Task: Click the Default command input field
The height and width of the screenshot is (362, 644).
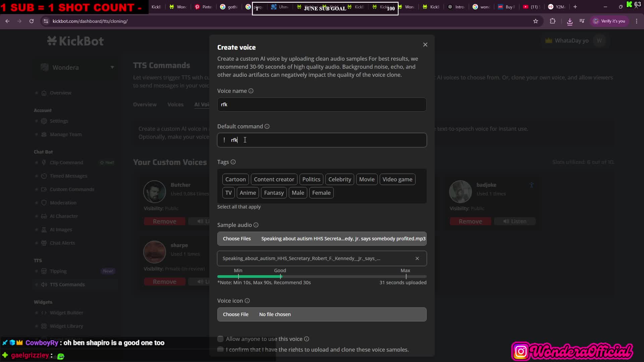Action: coord(322,140)
